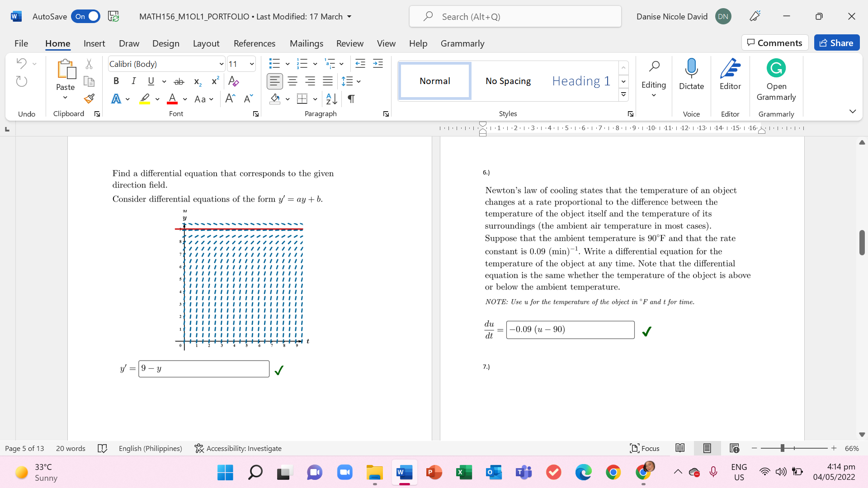The width and height of the screenshot is (868, 488).
Task: Increase paragraph indent
Action: [378, 64]
